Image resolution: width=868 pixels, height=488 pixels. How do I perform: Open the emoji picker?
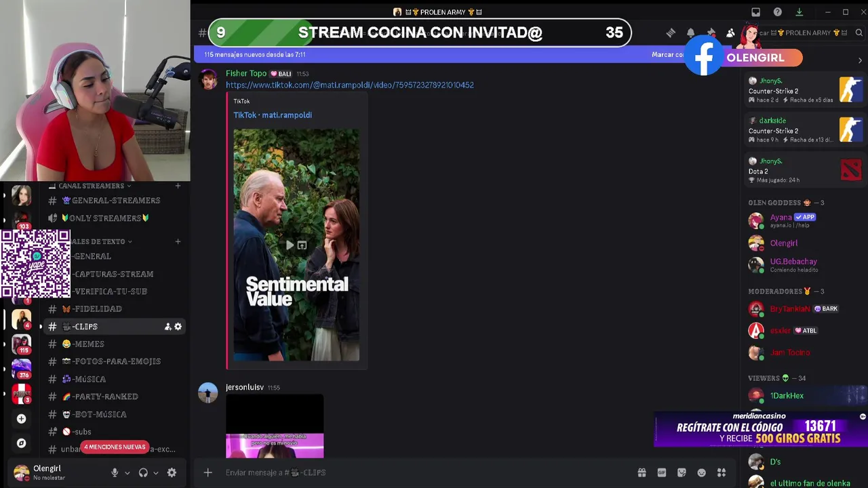click(x=702, y=472)
